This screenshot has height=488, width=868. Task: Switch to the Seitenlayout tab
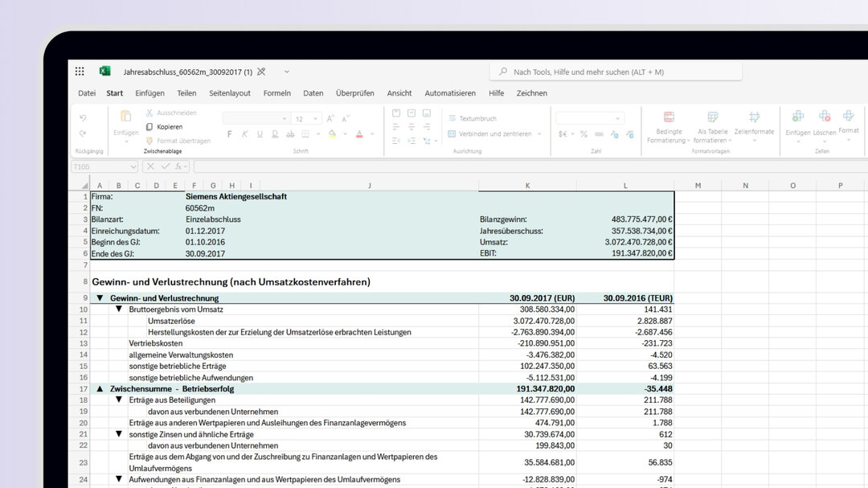pos(230,93)
